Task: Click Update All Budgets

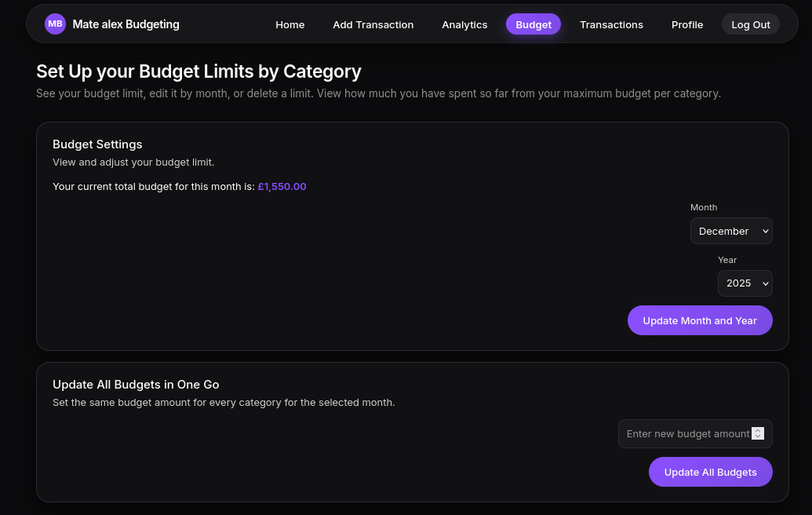Action: 710,472
